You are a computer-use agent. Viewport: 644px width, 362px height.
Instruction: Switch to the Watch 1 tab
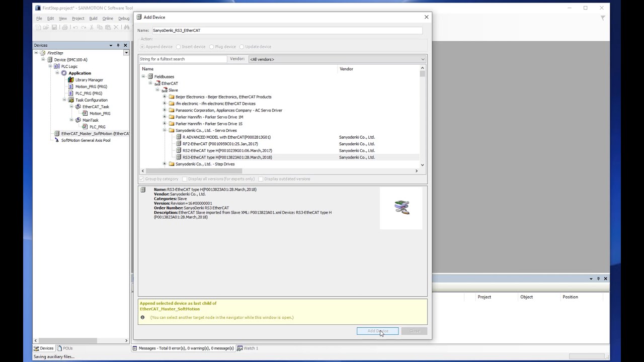[x=248, y=348]
